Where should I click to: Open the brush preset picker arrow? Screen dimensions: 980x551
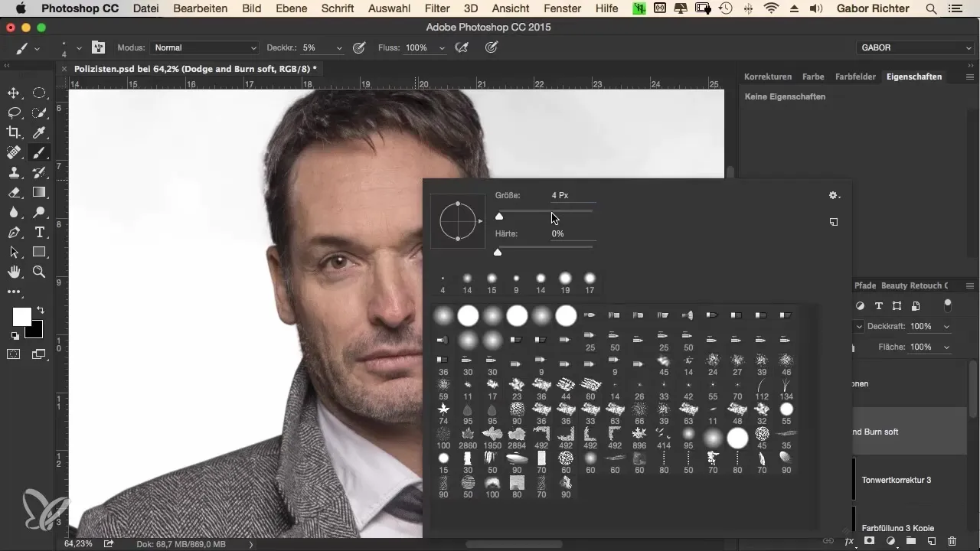click(x=79, y=47)
